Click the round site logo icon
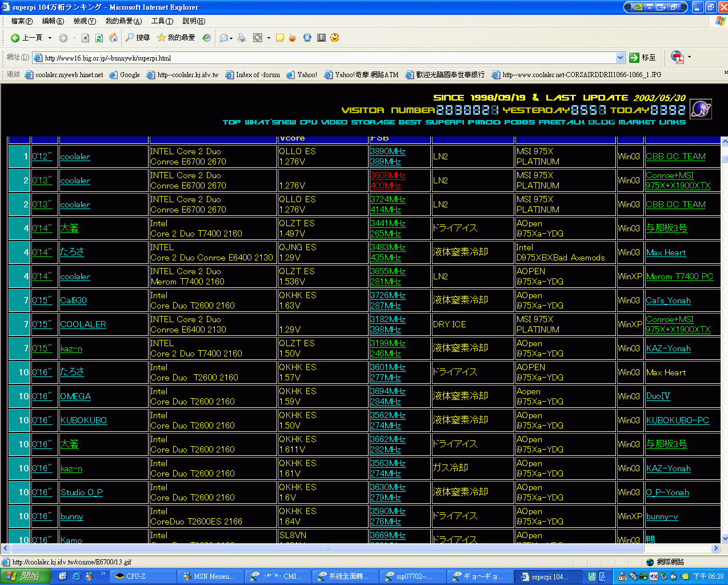This screenshot has height=585, width=728. point(701,109)
